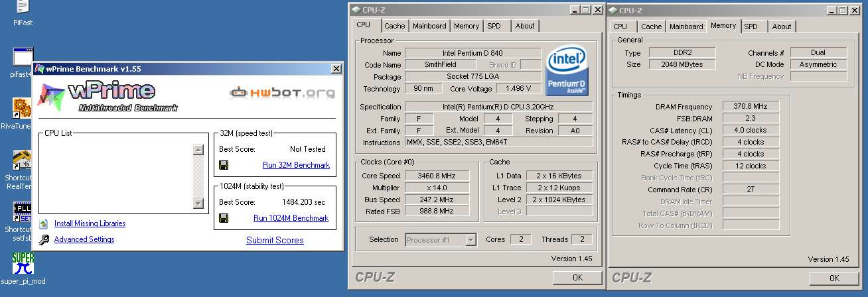Click the CAS# Latency value 4.0 clocks
The image size is (868, 297).
(x=751, y=130)
